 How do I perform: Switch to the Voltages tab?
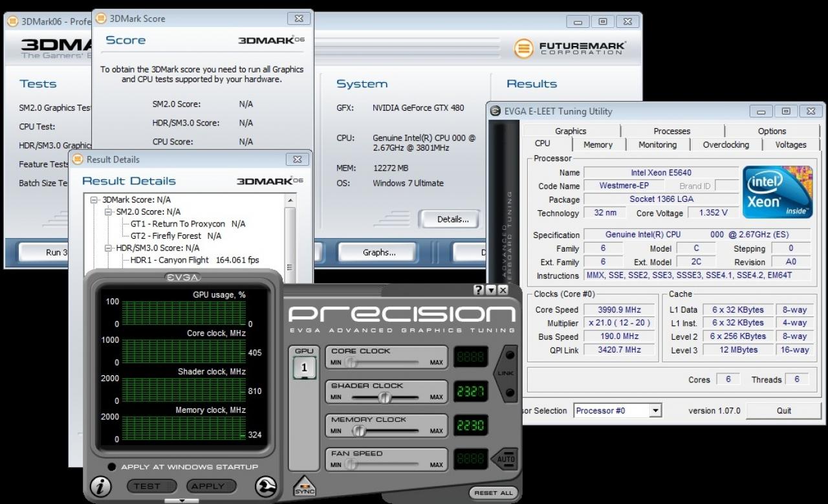point(790,145)
